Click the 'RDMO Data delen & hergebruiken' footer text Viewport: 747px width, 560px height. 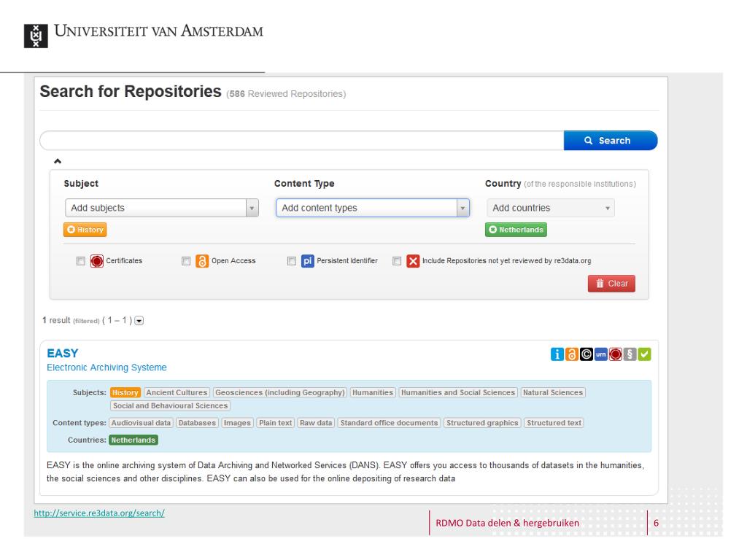point(508,523)
